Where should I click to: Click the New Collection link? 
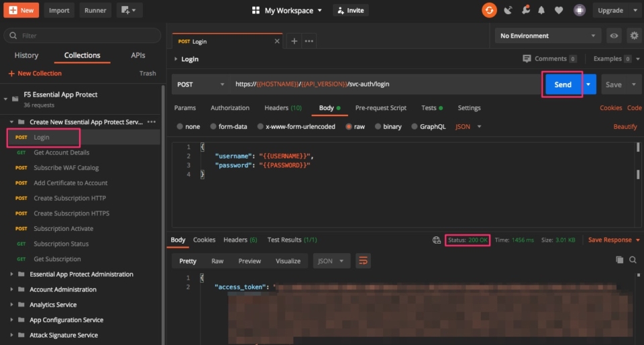[x=35, y=73]
